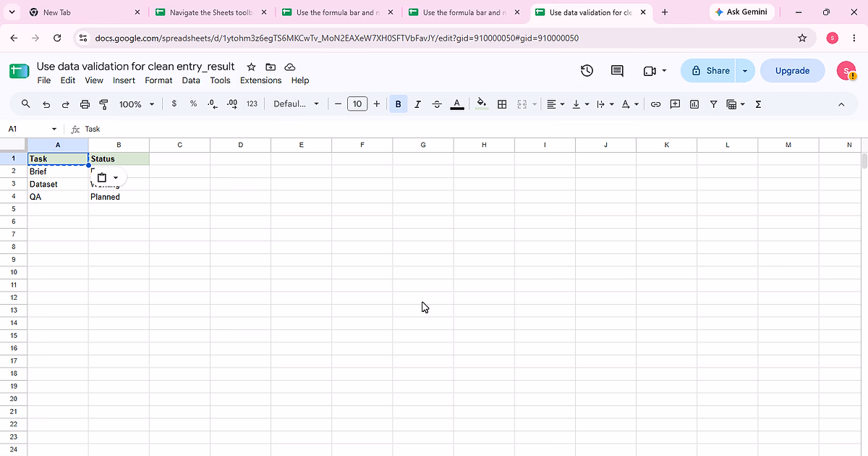This screenshot has height=456, width=868.
Task: Open the Help menu
Action: [x=300, y=80]
